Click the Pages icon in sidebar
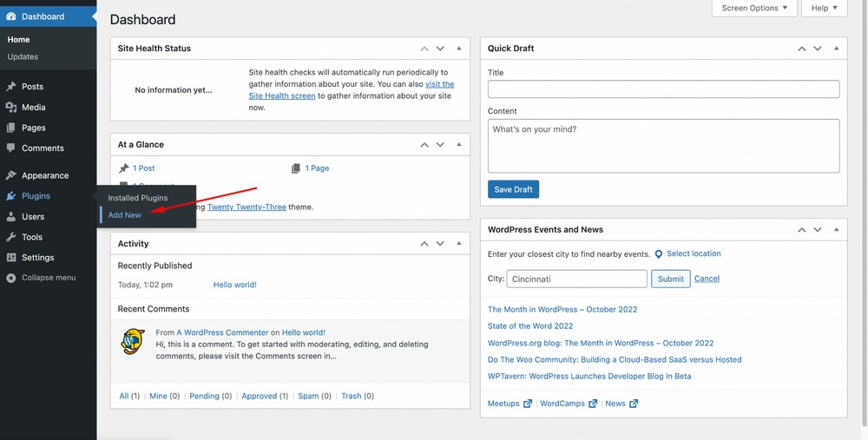Image resolution: width=868 pixels, height=440 pixels. (11, 128)
